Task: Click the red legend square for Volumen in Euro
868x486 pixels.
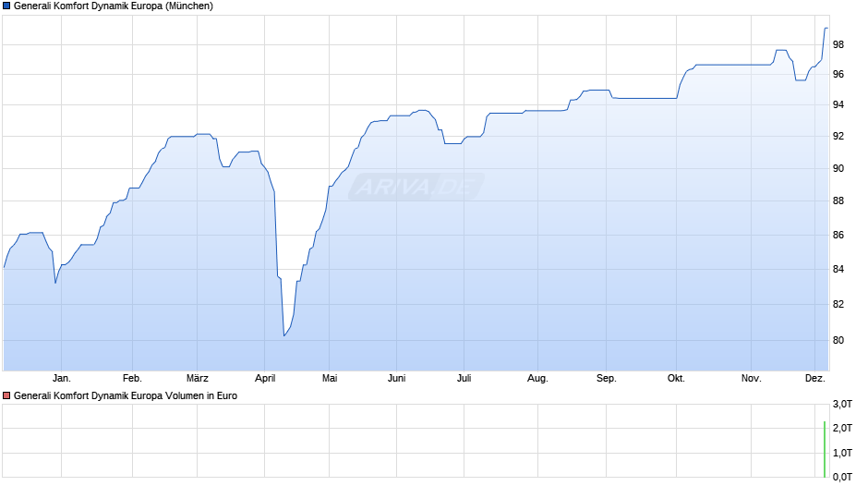Action: click(6, 395)
